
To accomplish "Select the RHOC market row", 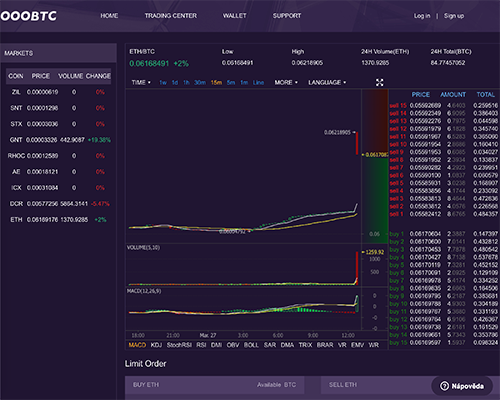I will pyautogui.click(x=58, y=156).
